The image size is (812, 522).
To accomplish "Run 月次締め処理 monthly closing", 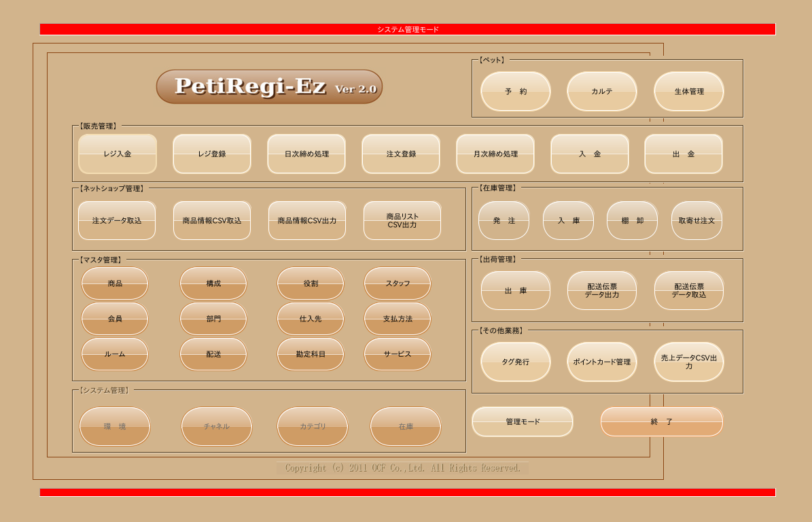I will 495,154.
